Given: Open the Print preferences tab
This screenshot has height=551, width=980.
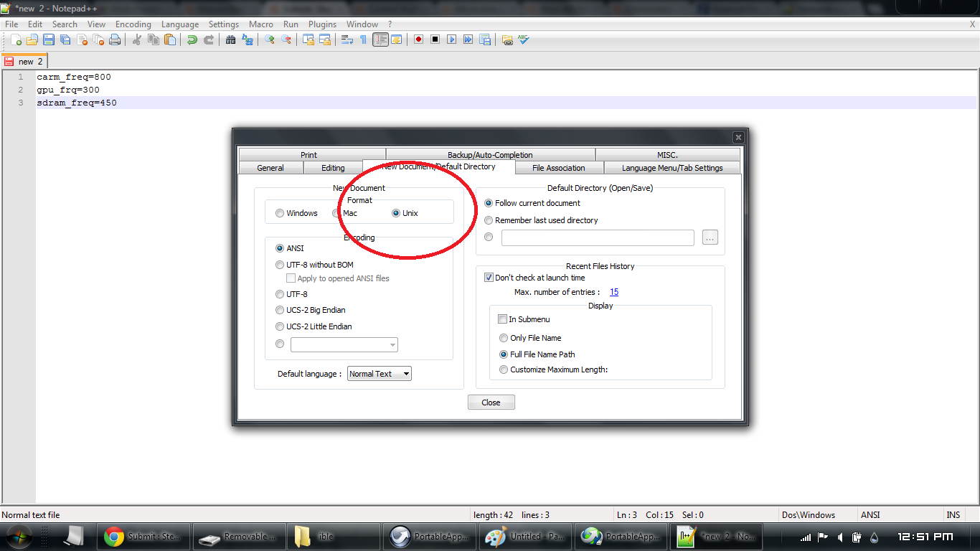Looking at the screenshot, I should (309, 155).
